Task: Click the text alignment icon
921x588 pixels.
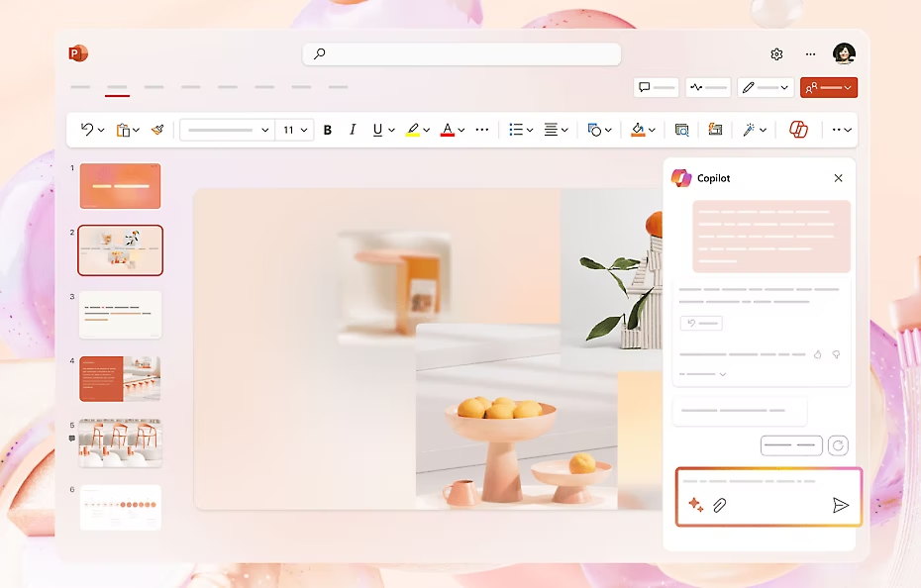Action: (x=551, y=130)
